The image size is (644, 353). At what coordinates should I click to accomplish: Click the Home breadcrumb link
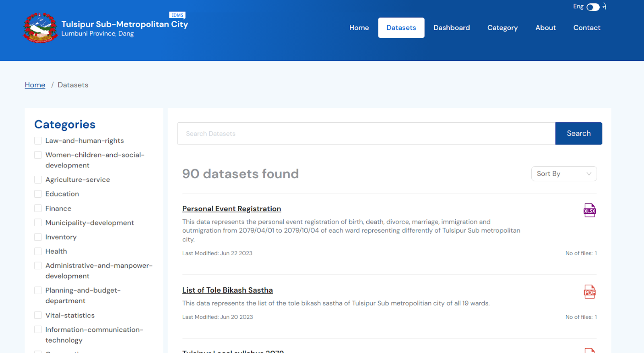[35, 85]
